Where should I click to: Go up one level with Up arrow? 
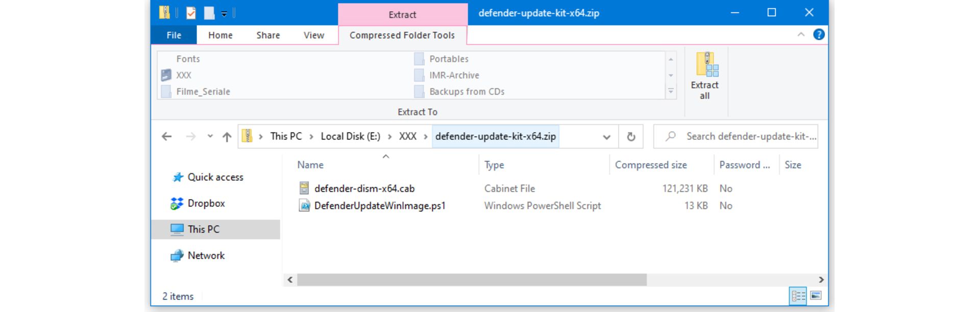click(227, 136)
